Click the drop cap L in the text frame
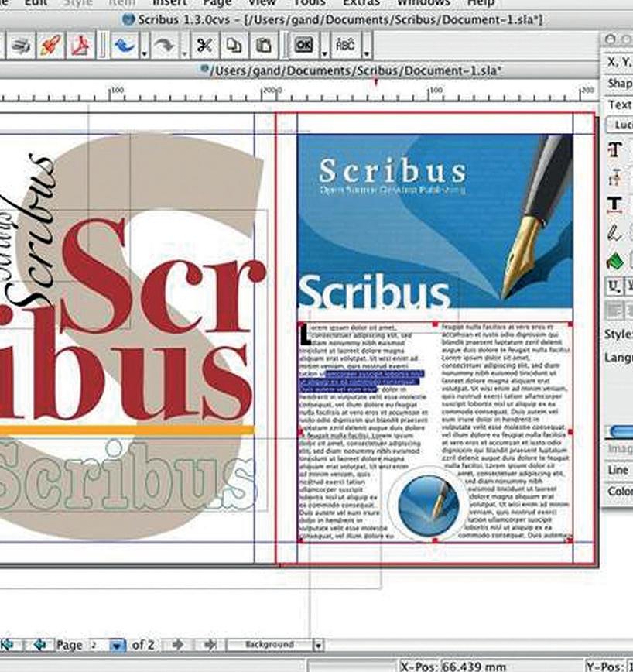The image size is (633, 672). click(x=306, y=334)
